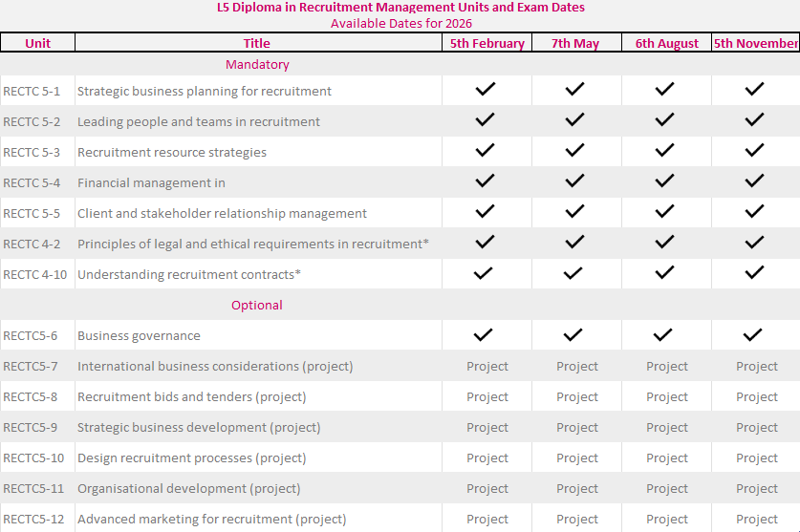Click the RECTC5-7 Project cell under 7th May
The height and width of the screenshot is (532, 800).
click(577, 367)
